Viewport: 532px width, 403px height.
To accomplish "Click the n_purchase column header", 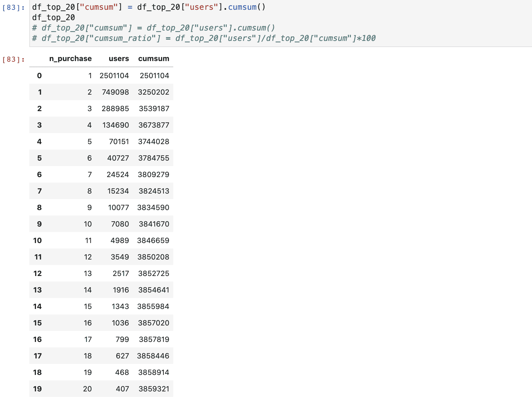I will click(70, 59).
